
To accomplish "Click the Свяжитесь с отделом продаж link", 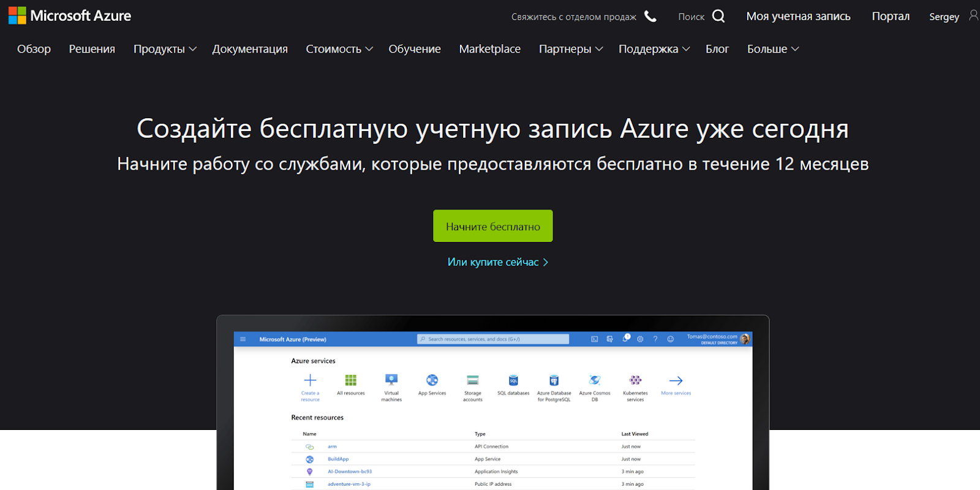I will point(574,17).
